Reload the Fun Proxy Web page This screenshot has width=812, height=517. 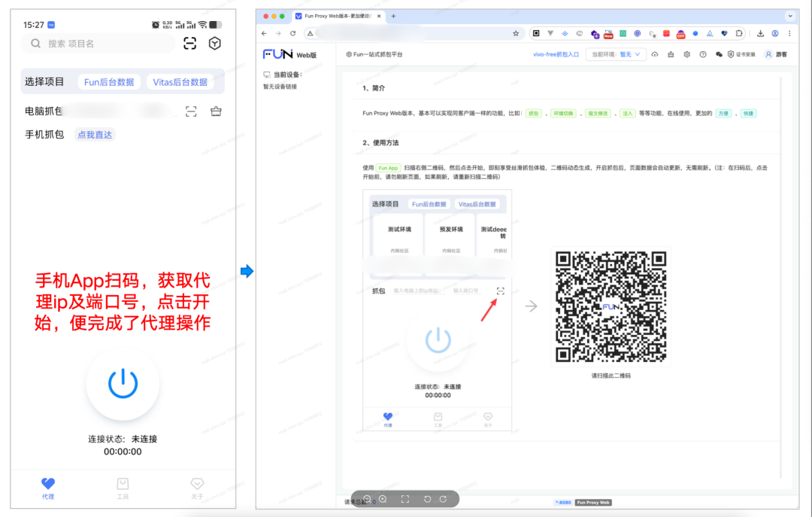292,33
